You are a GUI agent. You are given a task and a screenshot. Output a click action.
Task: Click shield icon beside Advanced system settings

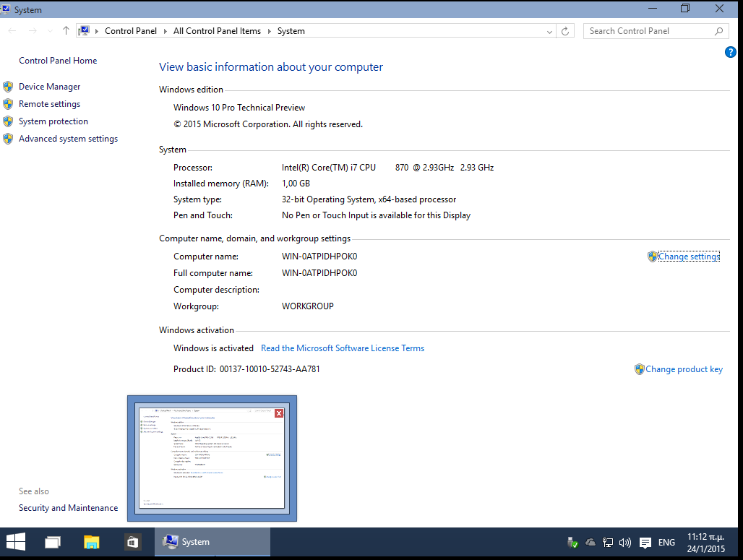tap(8, 139)
